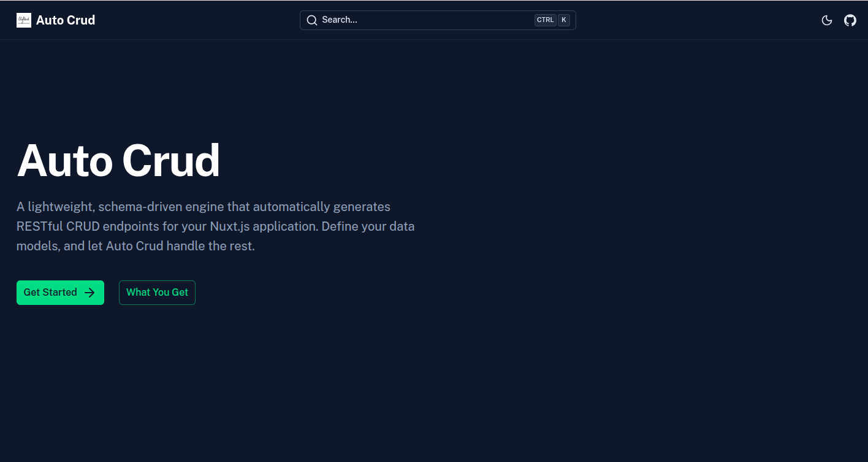Focus the Search... input field
The width and height of the screenshot is (868, 462).
coord(438,20)
